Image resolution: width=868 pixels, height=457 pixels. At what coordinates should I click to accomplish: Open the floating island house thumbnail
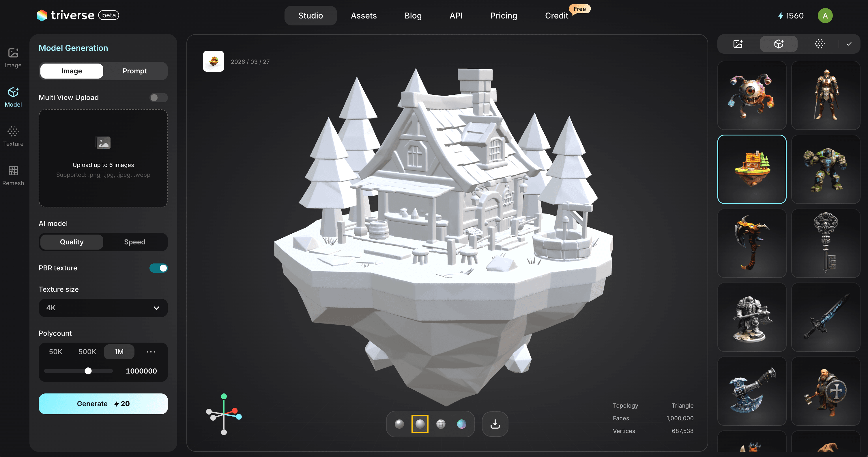coord(752,169)
